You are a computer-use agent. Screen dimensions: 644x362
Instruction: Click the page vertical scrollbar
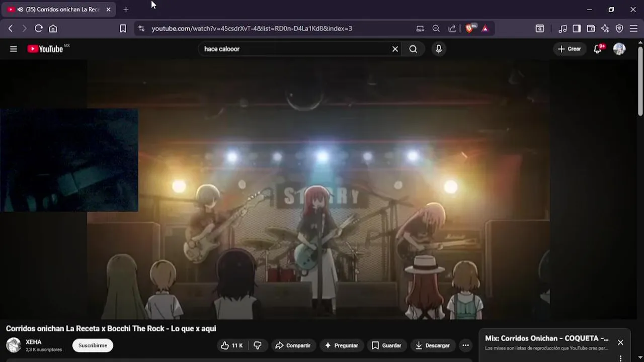click(x=640, y=80)
